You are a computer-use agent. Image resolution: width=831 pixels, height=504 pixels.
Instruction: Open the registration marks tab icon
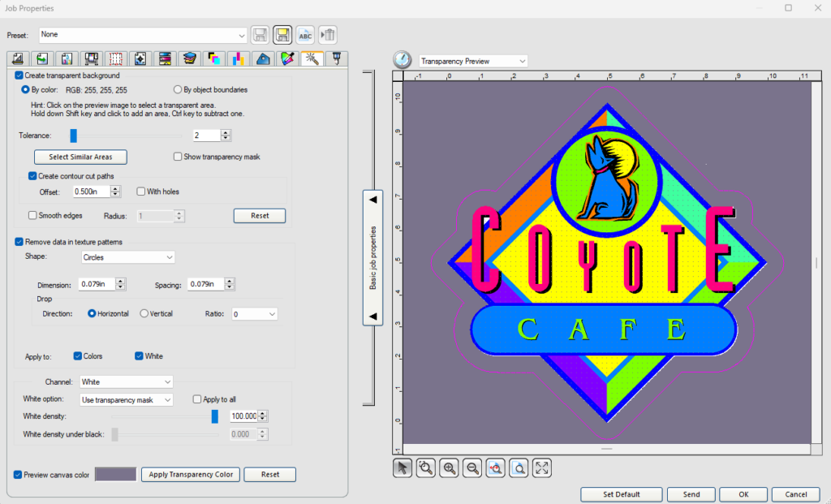[140, 58]
